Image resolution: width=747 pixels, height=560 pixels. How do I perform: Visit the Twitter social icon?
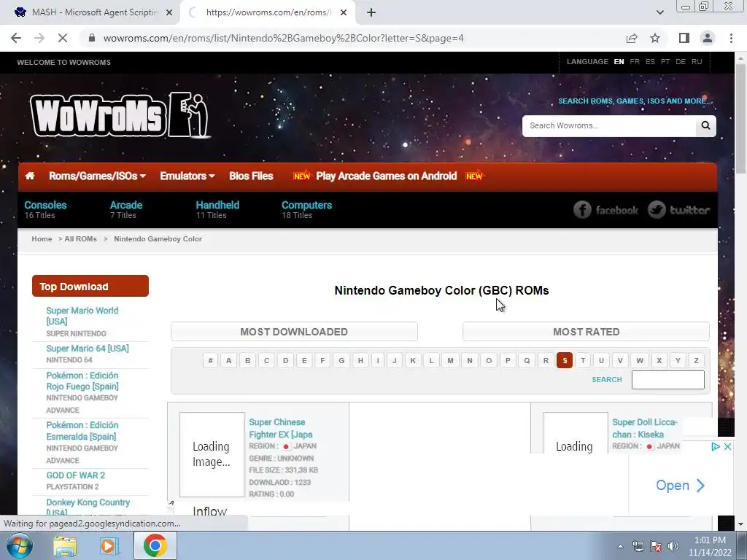pyautogui.click(x=679, y=209)
